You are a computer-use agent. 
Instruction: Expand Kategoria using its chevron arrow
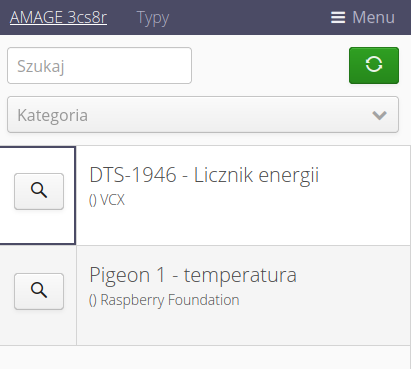(x=379, y=115)
